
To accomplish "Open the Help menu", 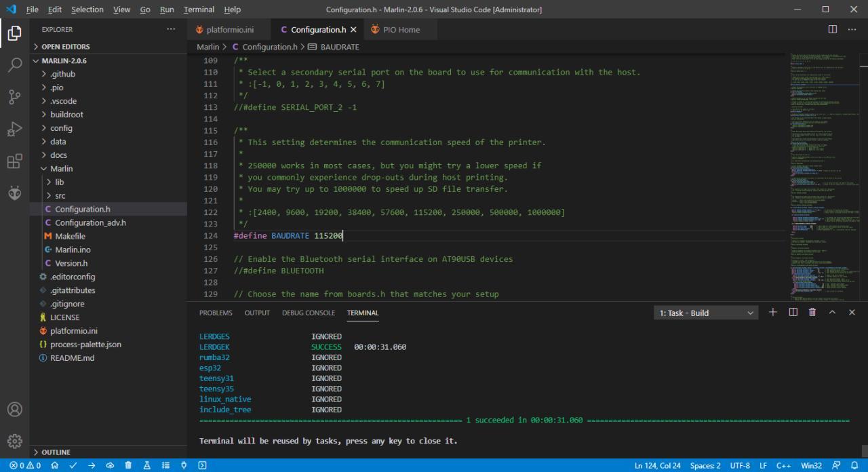I will click(x=232, y=9).
